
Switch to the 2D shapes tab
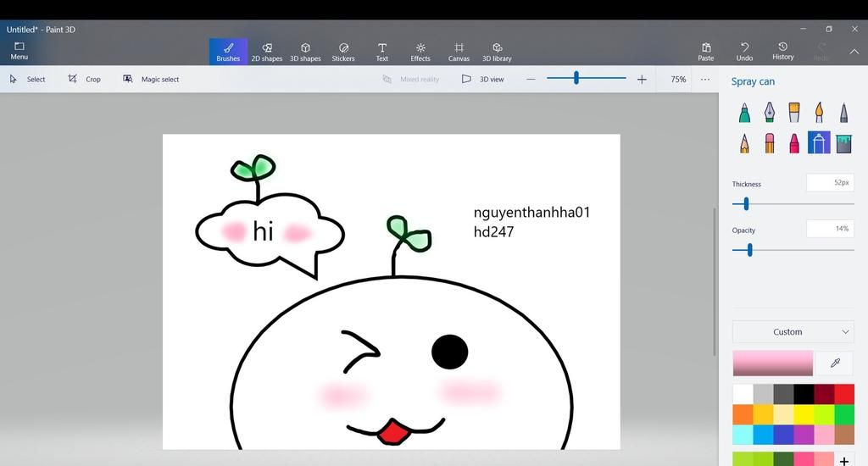pyautogui.click(x=267, y=52)
